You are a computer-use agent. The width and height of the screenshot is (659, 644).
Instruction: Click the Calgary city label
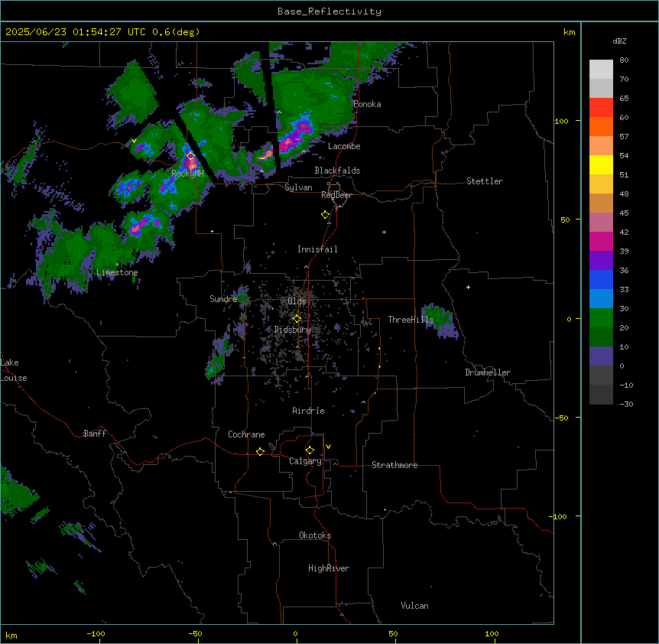tap(305, 461)
